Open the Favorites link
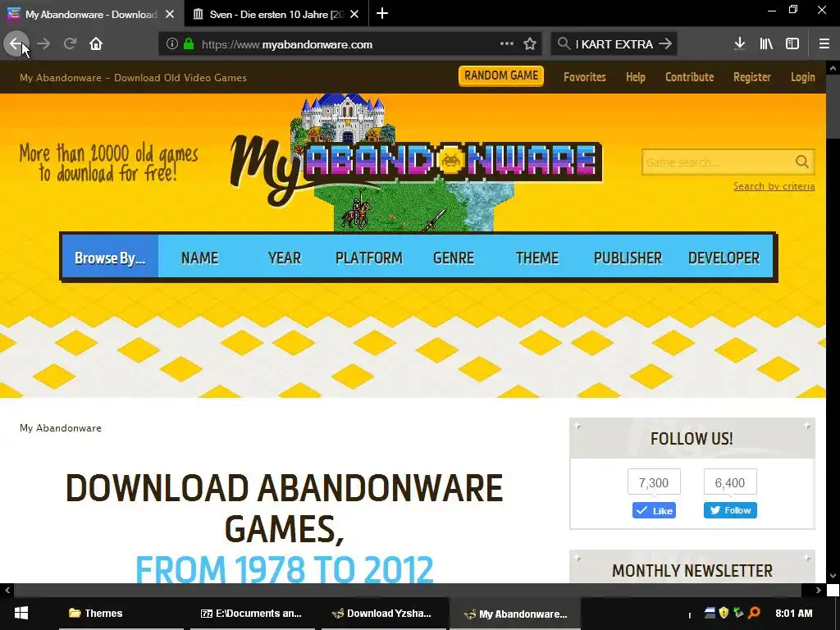The height and width of the screenshot is (630, 840). pos(584,77)
